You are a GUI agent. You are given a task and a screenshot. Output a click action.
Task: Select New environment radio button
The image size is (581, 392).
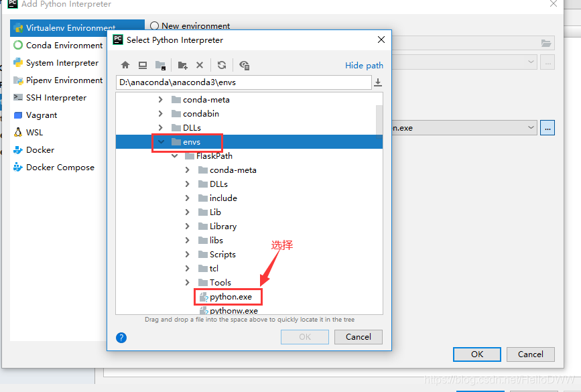[x=155, y=26]
